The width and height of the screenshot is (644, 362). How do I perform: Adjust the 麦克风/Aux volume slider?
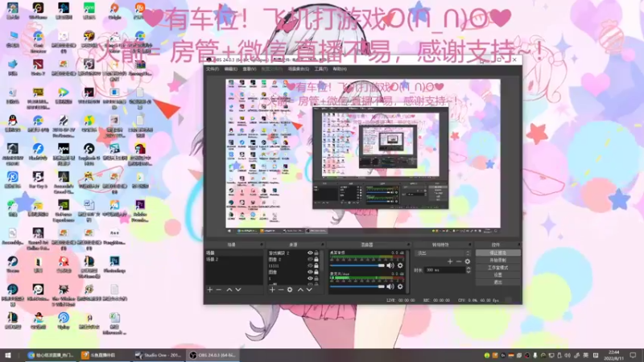(357, 286)
